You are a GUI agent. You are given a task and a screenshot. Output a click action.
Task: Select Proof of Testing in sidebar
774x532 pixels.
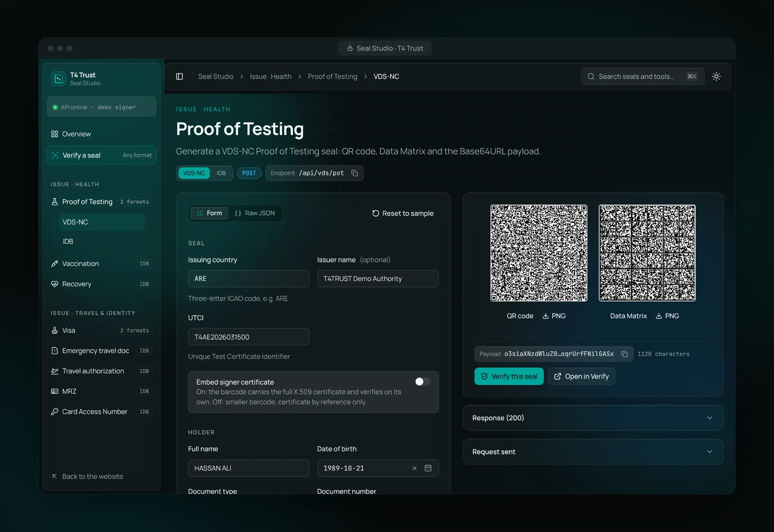102,202
